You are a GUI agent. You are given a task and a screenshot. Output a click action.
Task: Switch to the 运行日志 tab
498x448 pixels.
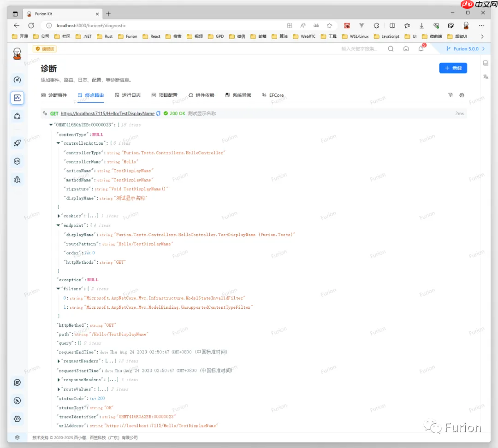pos(127,95)
